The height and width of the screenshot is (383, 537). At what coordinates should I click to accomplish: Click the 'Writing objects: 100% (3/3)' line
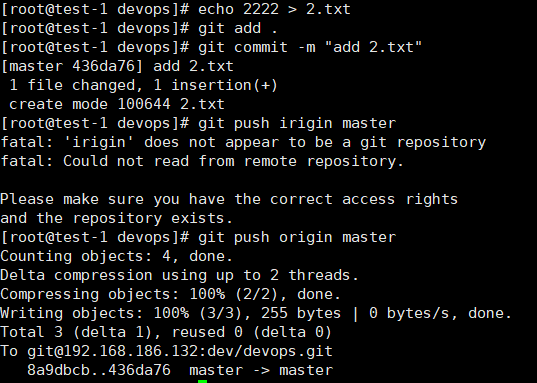tap(256, 313)
